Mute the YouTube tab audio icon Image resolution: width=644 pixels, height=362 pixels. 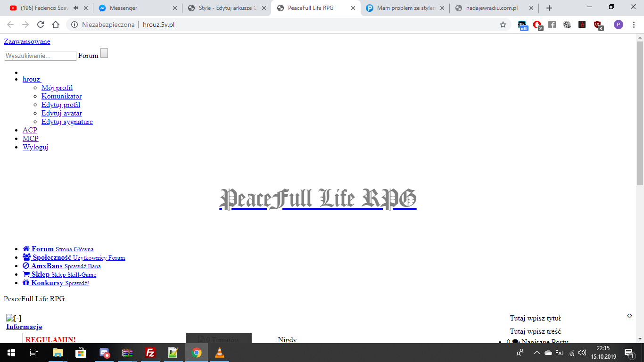[x=76, y=8]
